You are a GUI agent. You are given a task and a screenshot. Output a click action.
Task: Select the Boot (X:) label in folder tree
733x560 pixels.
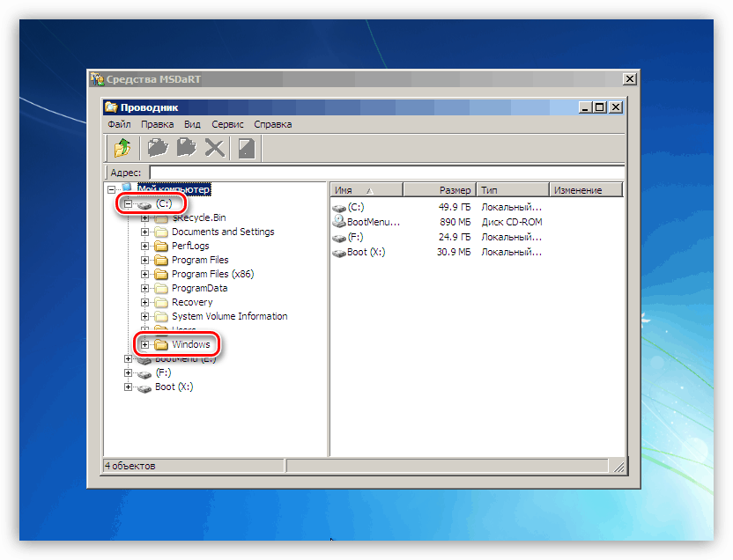pos(174,387)
